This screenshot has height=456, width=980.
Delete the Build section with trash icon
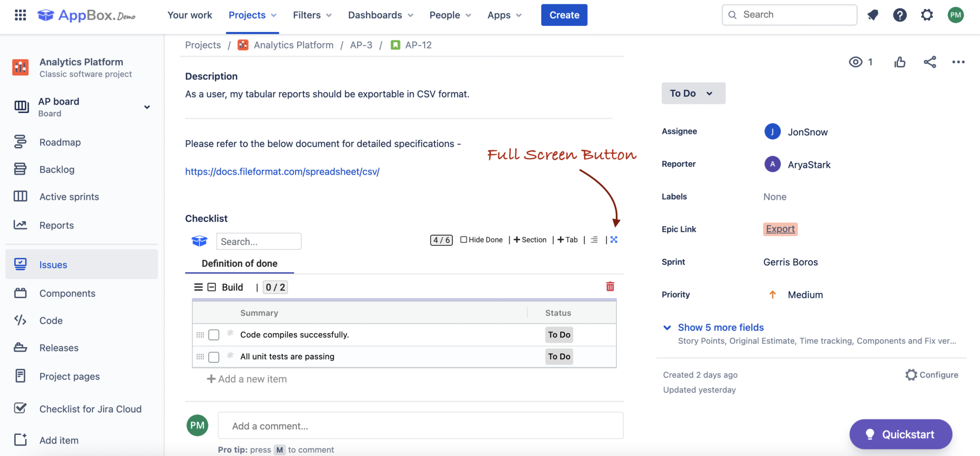pyautogui.click(x=610, y=287)
